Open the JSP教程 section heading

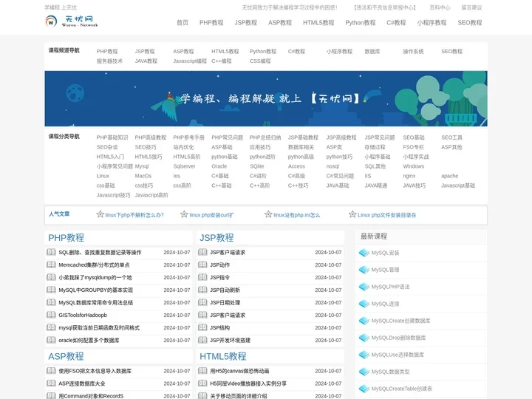tap(216, 237)
